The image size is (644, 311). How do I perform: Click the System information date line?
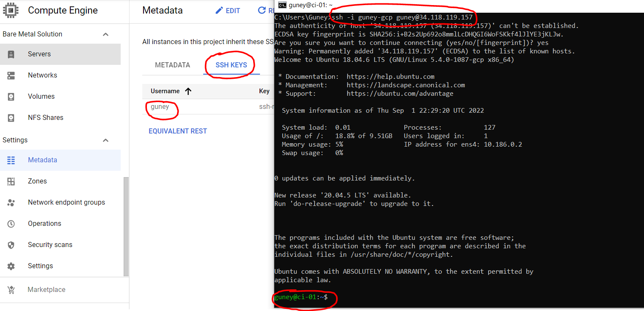click(383, 111)
